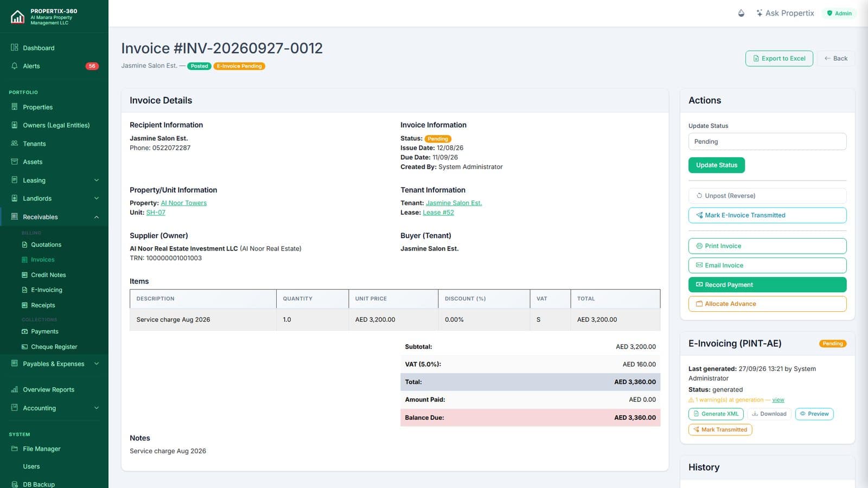Click the Record Payment button
Image resolution: width=868 pixels, height=488 pixels.
(x=767, y=285)
